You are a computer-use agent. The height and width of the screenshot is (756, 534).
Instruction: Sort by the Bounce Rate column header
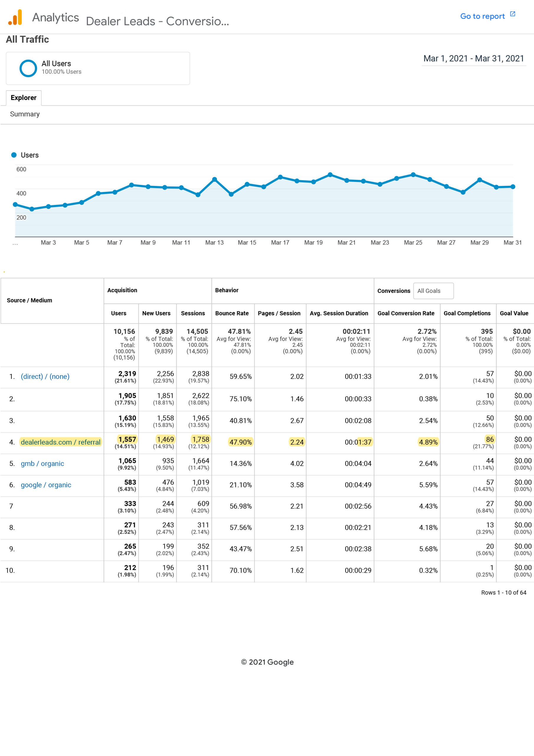(x=232, y=313)
